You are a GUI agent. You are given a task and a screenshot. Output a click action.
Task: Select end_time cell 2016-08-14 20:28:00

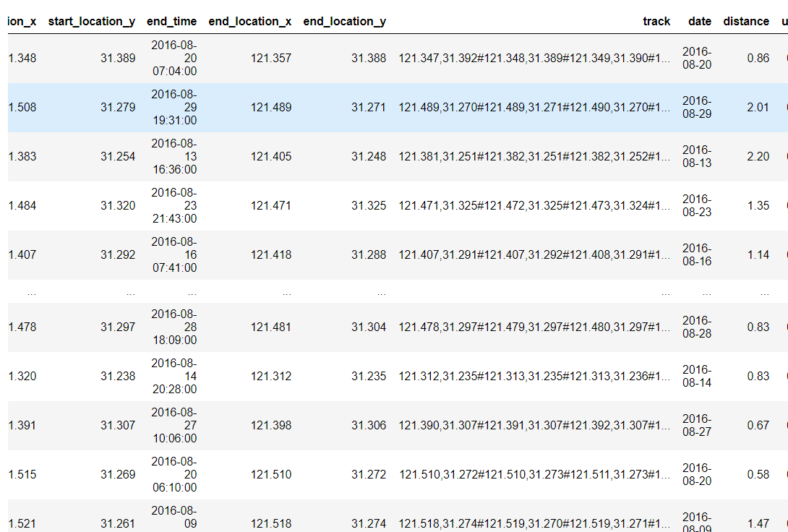(174, 377)
